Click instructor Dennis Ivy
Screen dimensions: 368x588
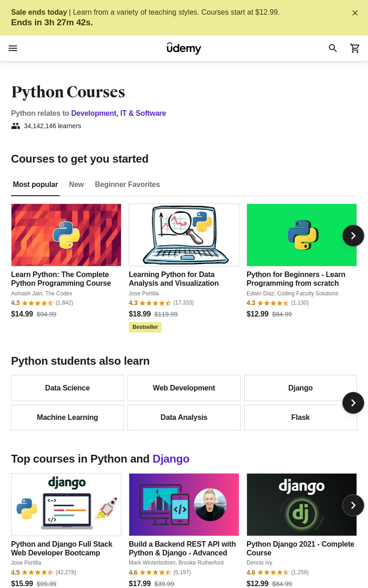point(259,563)
